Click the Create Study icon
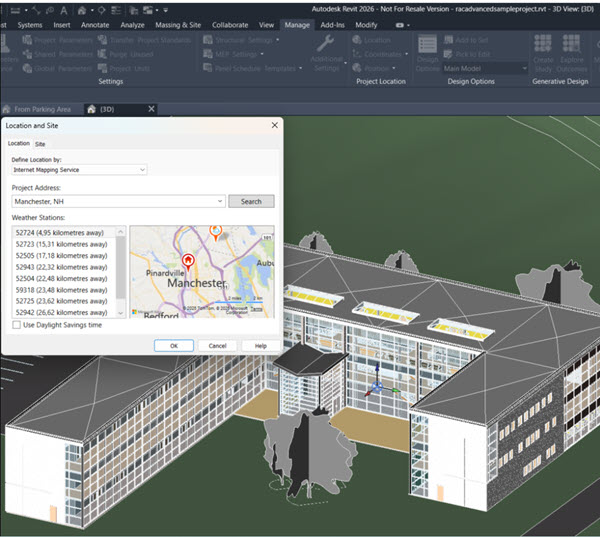 coord(544,44)
